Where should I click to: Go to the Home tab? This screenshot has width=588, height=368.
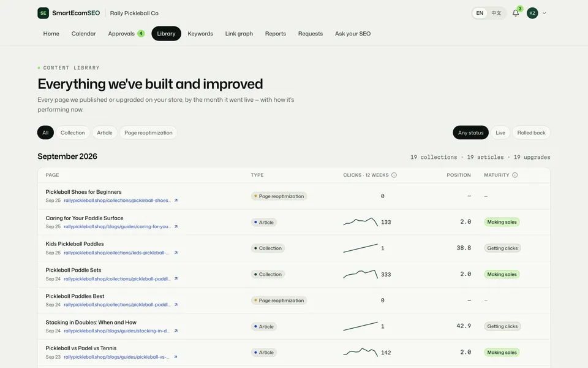[x=51, y=33]
